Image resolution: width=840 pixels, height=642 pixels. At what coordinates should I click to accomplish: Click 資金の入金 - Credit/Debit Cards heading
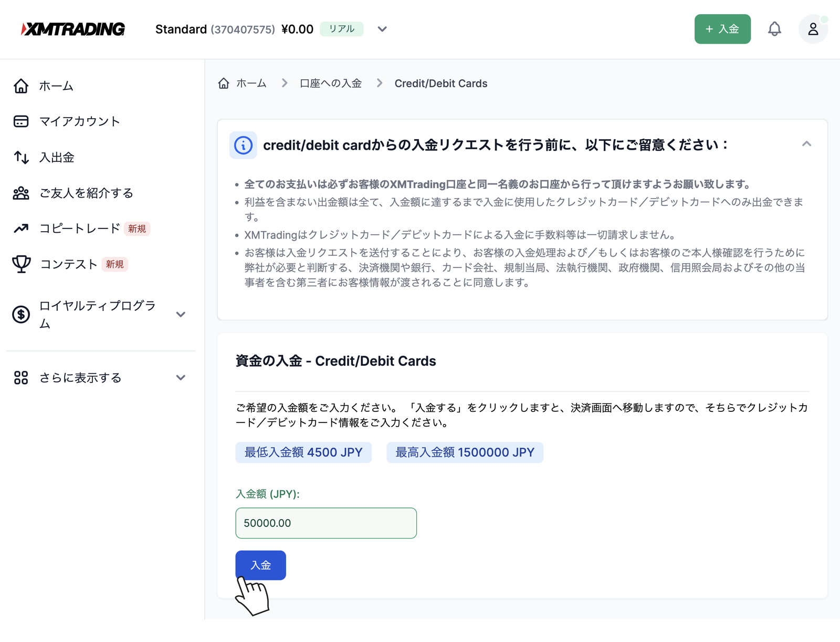pyautogui.click(x=335, y=361)
